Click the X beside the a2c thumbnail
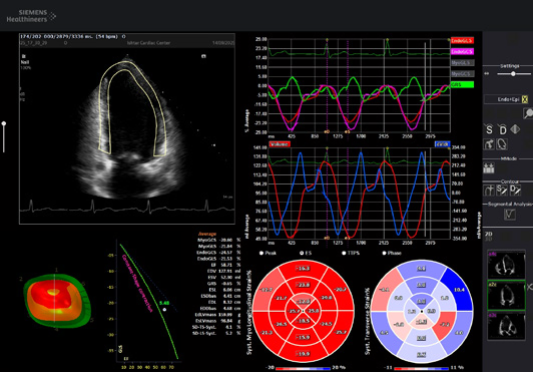Screen dimensions: 533x372 coord(530,287)
